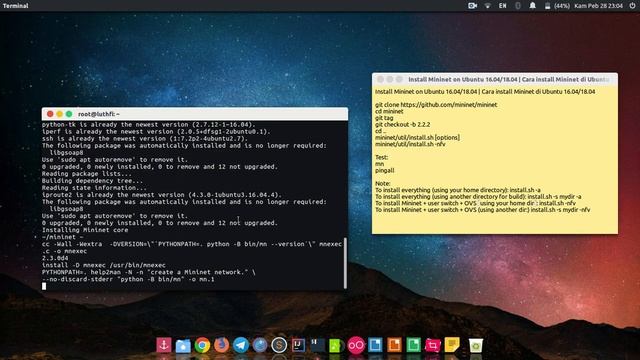Click the 'pingall' line in note

[384, 170]
